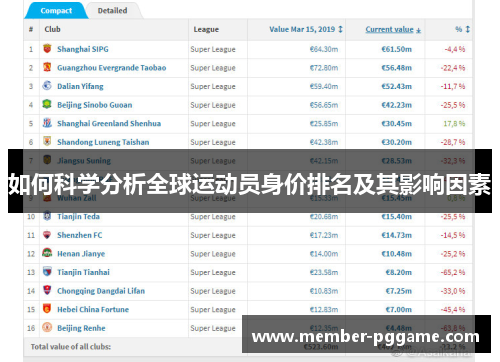This screenshot has width=500, height=362.
Task: Sort by percentage column arrow
Action: [467, 29]
